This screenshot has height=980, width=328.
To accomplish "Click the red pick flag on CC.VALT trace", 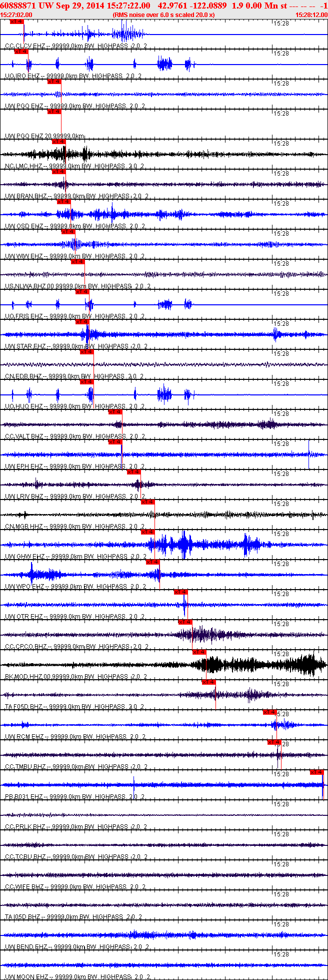I will pyautogui.click(x=115, y=412).
